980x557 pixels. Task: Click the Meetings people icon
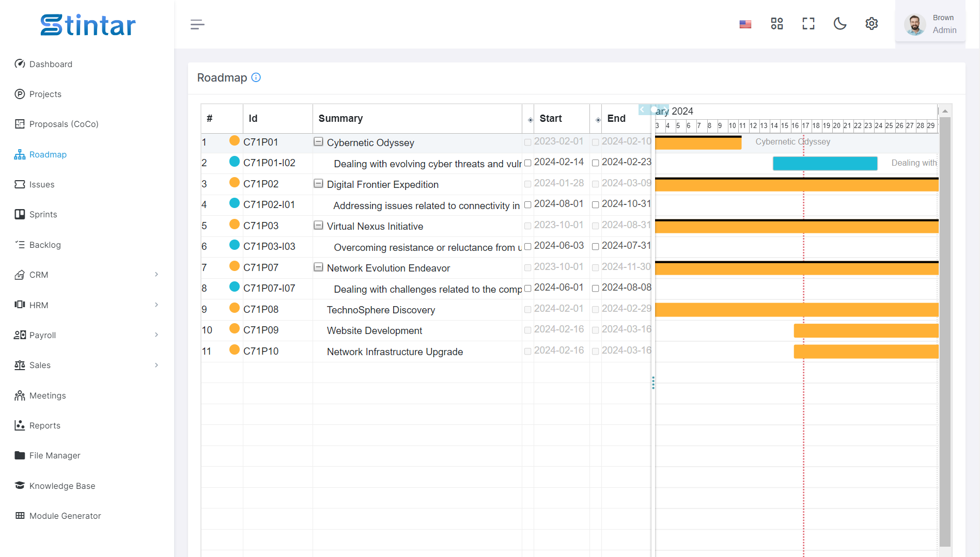coord(20,395)
